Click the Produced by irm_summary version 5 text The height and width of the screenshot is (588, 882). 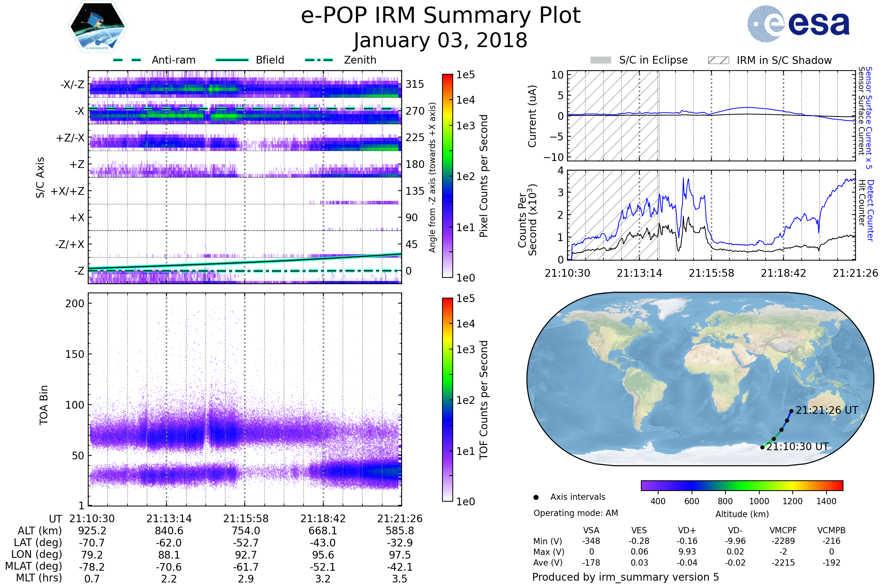pyautogui.click(x=625, y=577)
